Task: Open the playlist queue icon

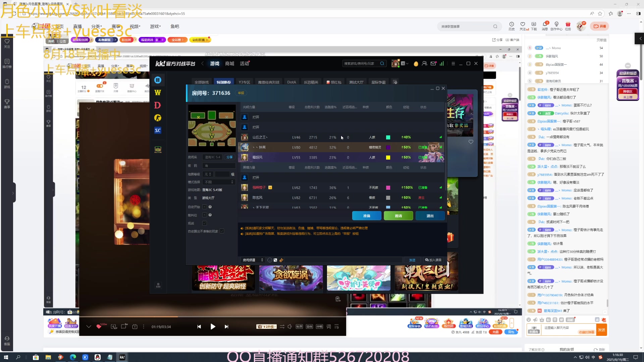Action: tap(337, 326)
